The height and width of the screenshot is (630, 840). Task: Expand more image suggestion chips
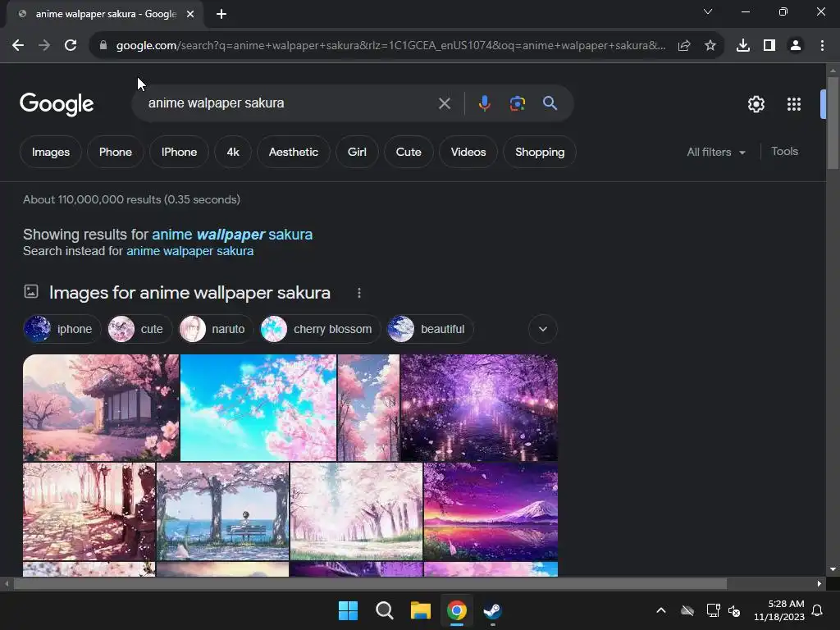coord(543,329)
